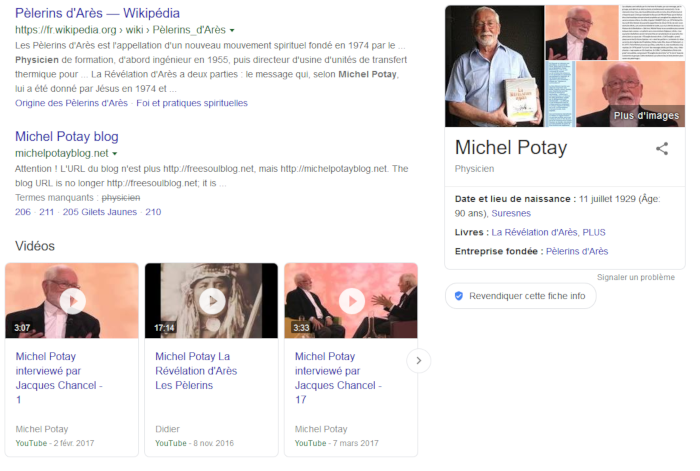Share the Michel Potay knowledge panel

(662, 149)
